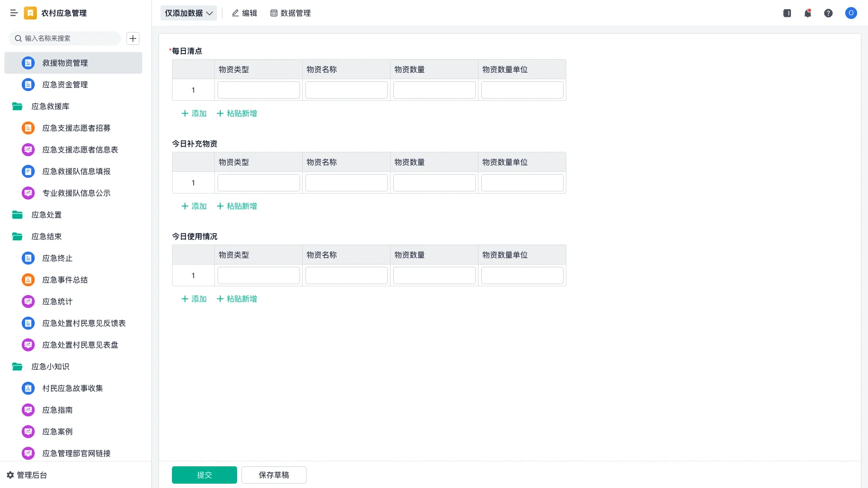Image resolution: width=868 pixels, height=488 pixels.
Task: Click the 应急终止 form icon
Action: click(28, 258)
